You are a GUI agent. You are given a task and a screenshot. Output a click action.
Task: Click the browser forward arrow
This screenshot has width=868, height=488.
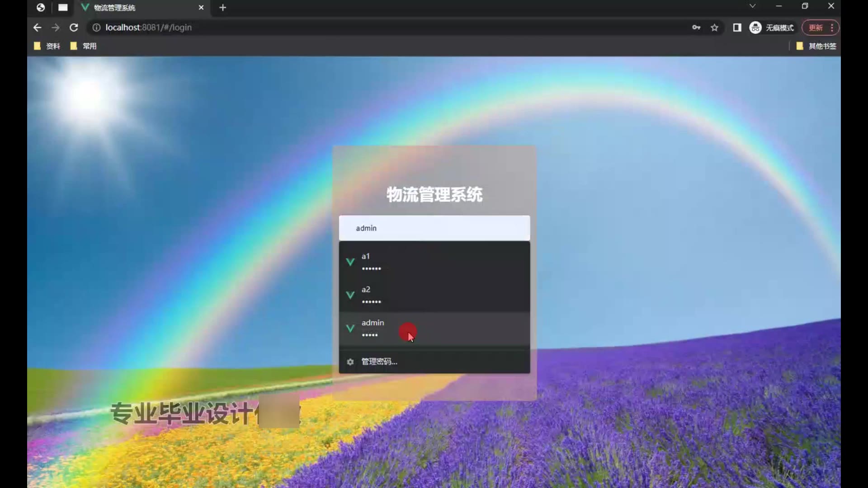coord(56,28)
